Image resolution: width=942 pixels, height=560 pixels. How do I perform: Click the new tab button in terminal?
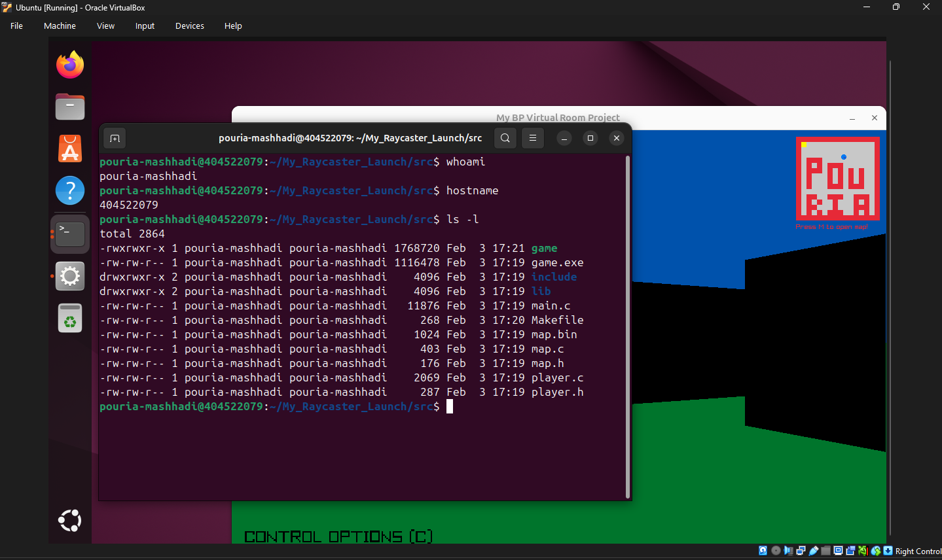115,138
